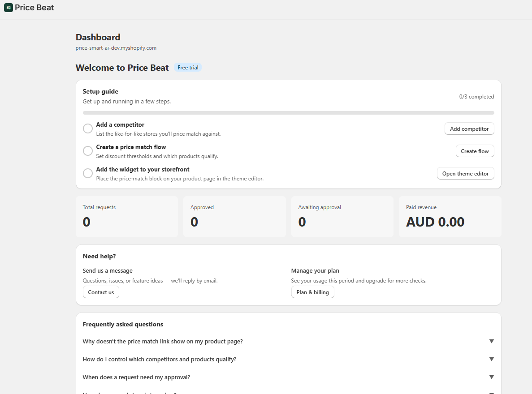The width and height of the screenshot is (532, 394).
Task: Click the Create flow button
Action: (x=475, y=151)
